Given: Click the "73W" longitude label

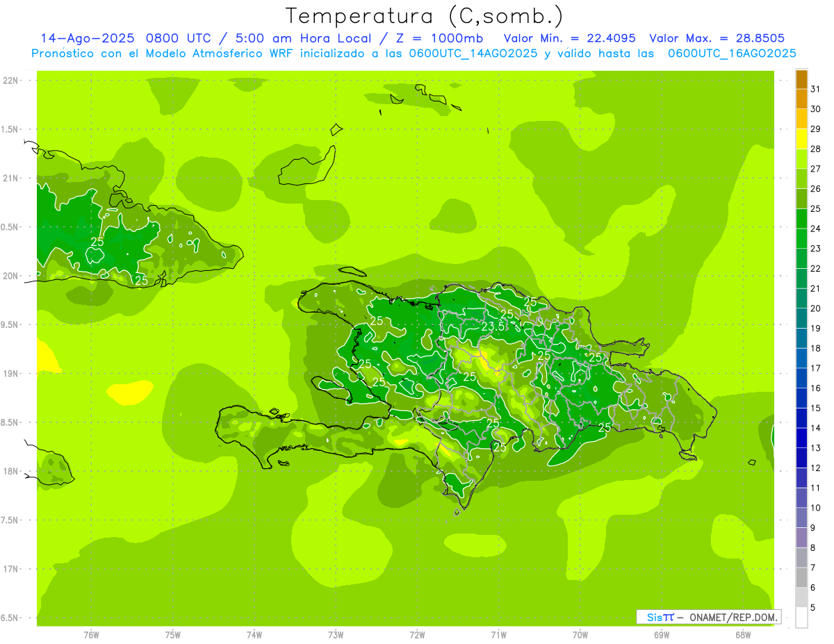Looking at the screenshot, I should tap(336, 635).
